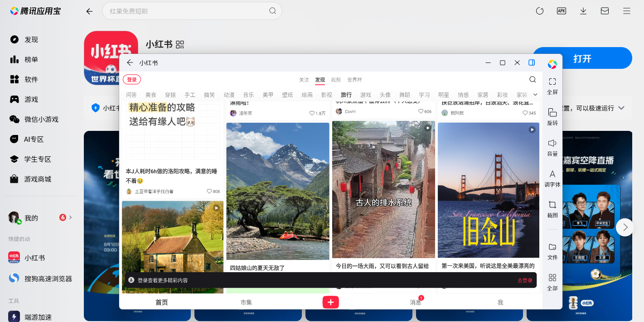Click the 全屏 fullscreen tool
This screenshot has width=644, height=322.
point(552,86)
